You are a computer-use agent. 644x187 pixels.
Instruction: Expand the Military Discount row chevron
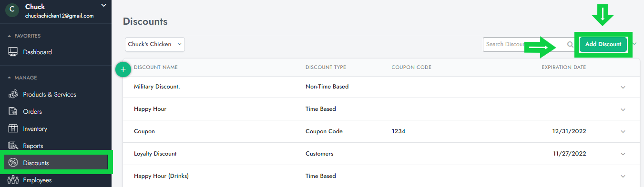coord(623,87)
